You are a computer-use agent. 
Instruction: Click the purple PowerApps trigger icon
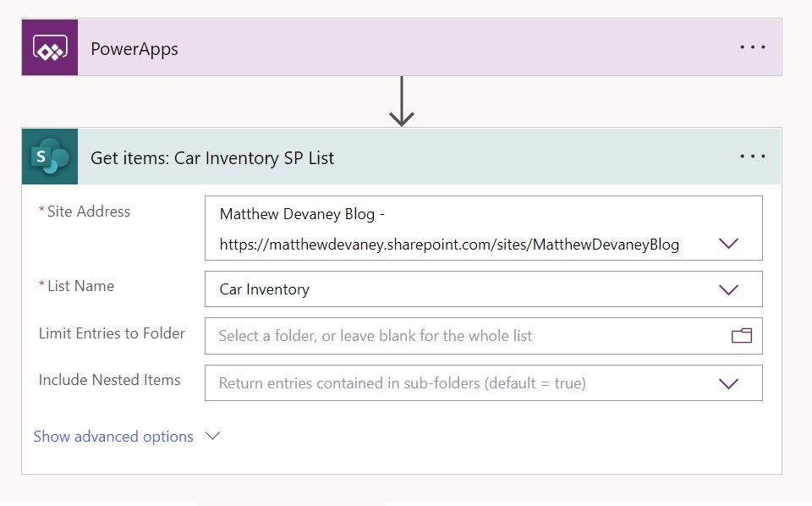pos(50,47)
